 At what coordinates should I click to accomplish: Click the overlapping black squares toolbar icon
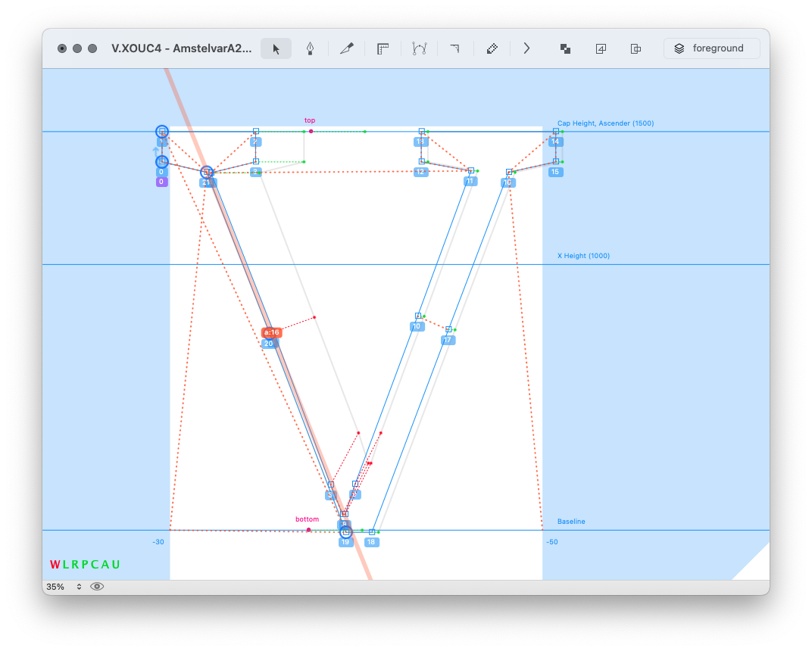(x=565, y=48)
